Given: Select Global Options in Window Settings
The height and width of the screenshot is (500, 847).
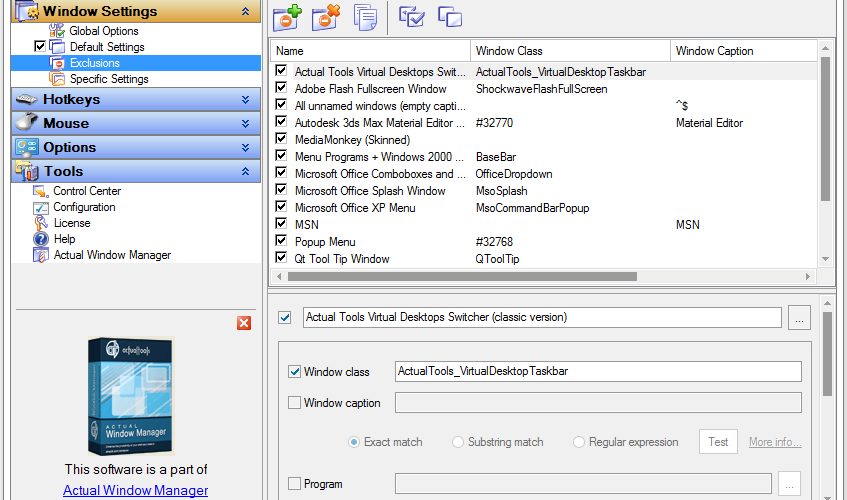Looking at the screenshot, I should [104, 31].
